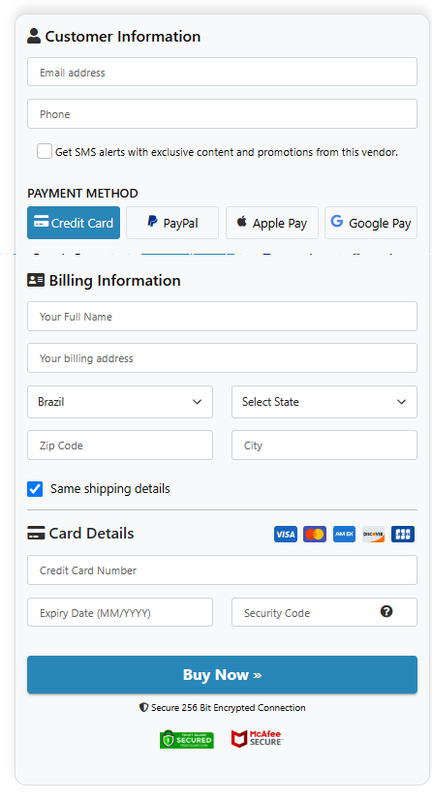Click the Discover card icon
This screenshot has width=432, height=799.
[373, 534]
